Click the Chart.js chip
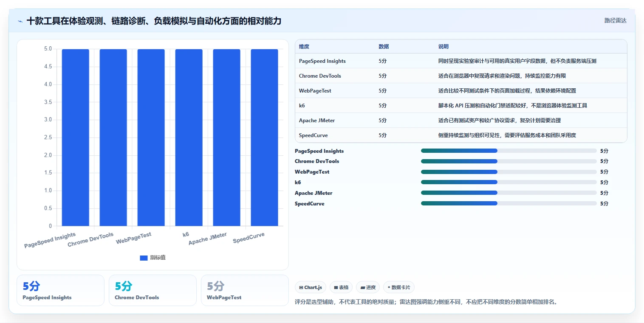The height and width of the screenshot is (323, 644). (311, 287)
